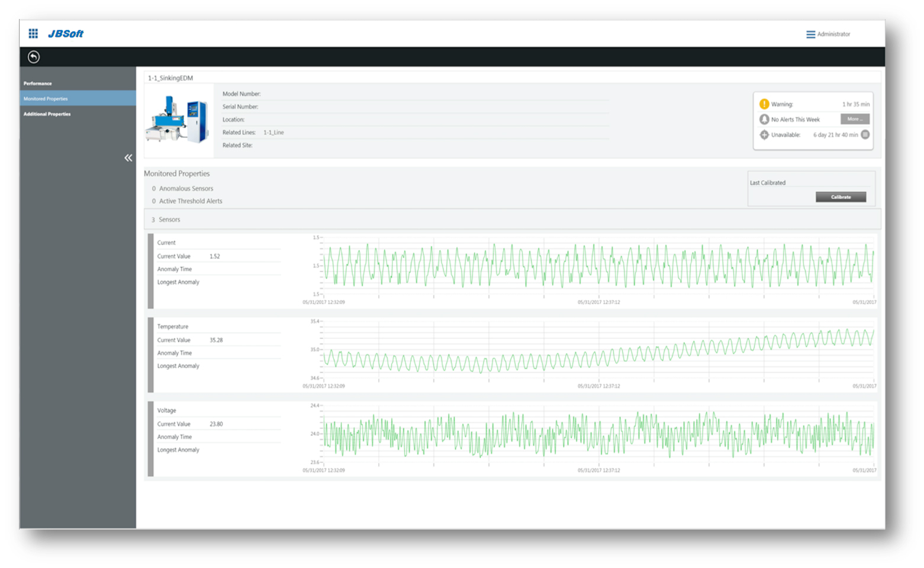Click the JBSoft logo
Image resolution: width=924 pixels, height=568 pixels.
coord(66,34)
